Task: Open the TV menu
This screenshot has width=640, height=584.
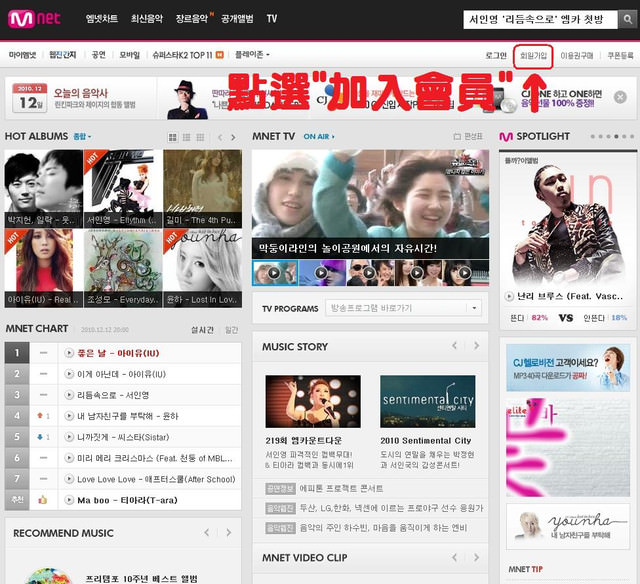Action: (x=272, y=19)
